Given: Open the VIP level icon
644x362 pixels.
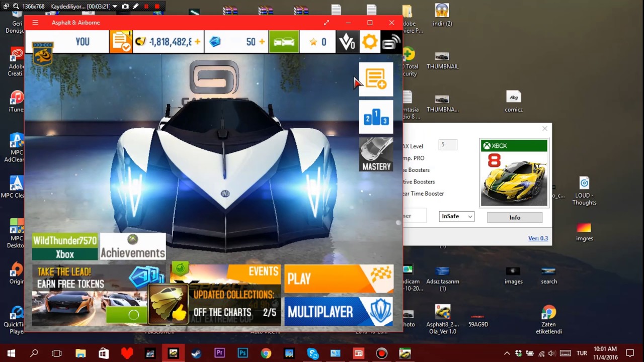Looking at the screenshot, I should pyautogui.click(x=347, y=42).
